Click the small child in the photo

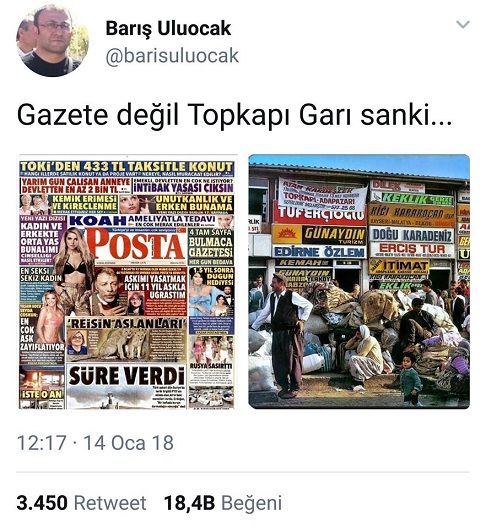tap(409, 380)
